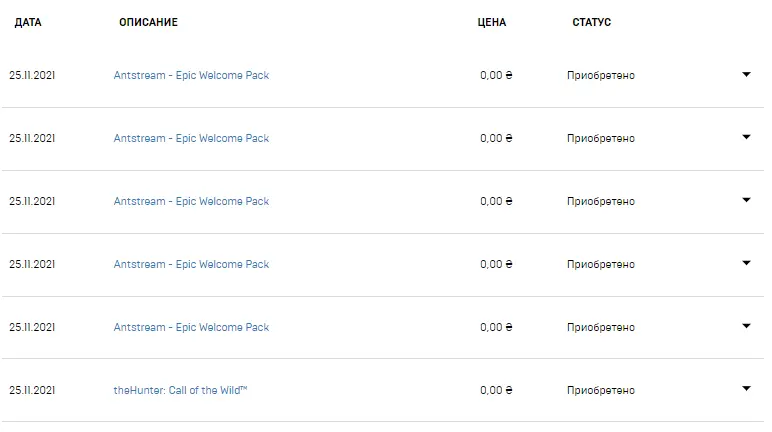Expand the third Antstream row details arrow

tap(746, 200)
